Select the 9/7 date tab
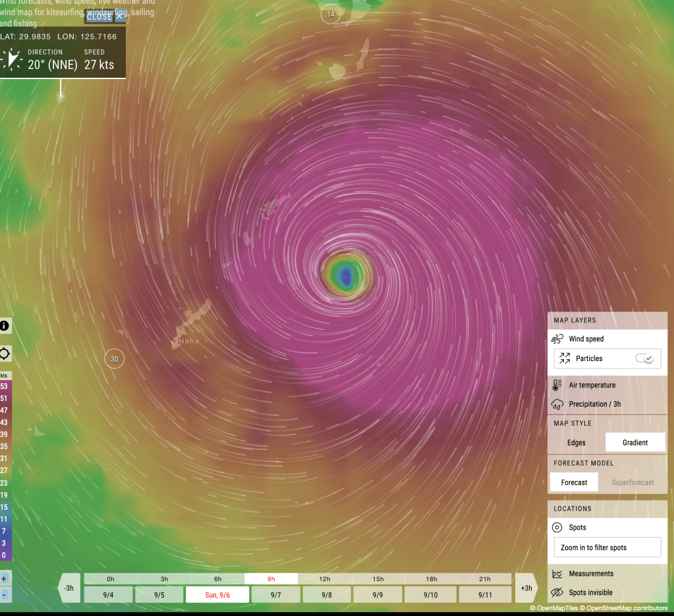This screenshot has height=616, width=674. 274,595
